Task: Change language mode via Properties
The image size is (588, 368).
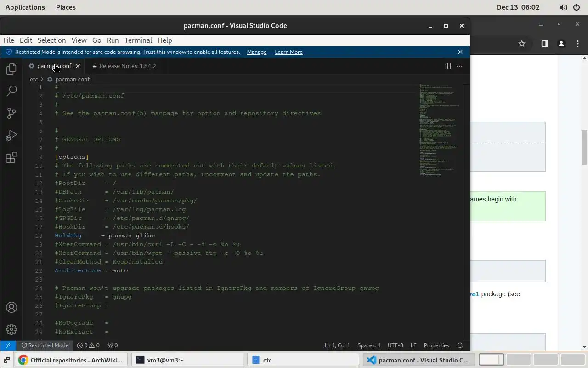Action: (436, 345)
